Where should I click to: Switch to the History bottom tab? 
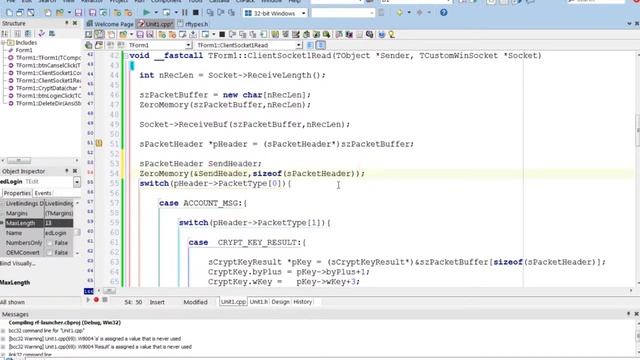[x=302, y=302]
